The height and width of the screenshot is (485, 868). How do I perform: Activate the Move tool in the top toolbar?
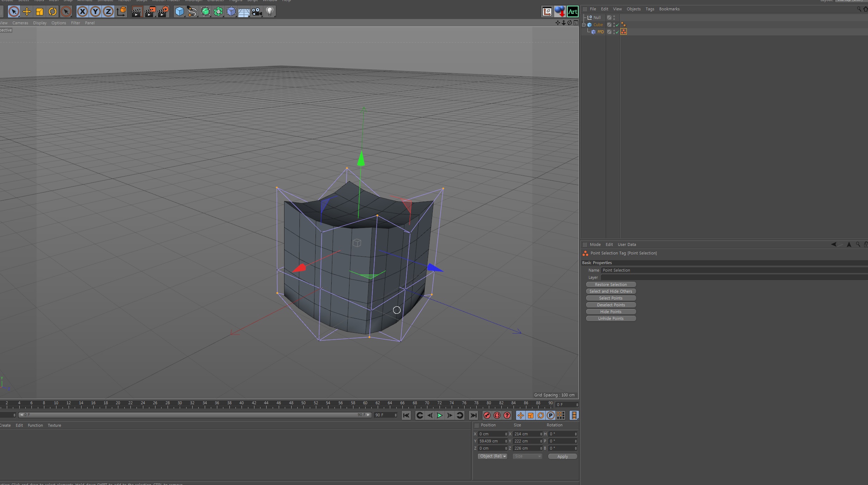coord(27,12)
